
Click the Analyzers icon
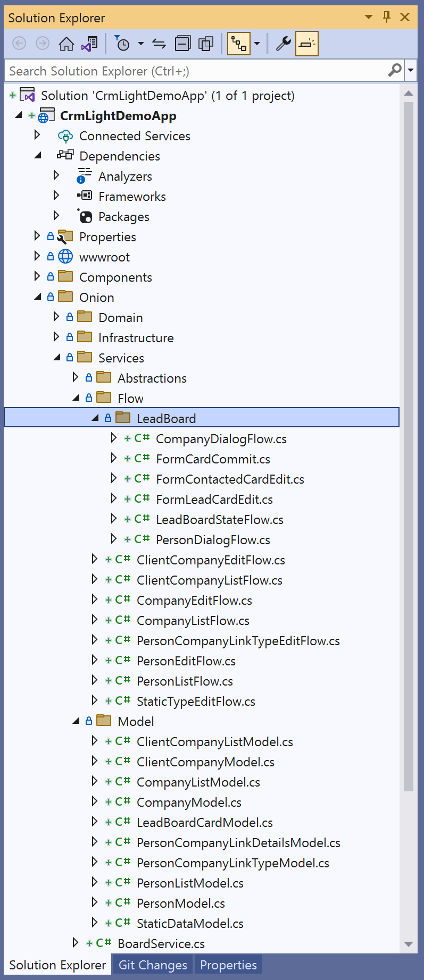point(84,176)
